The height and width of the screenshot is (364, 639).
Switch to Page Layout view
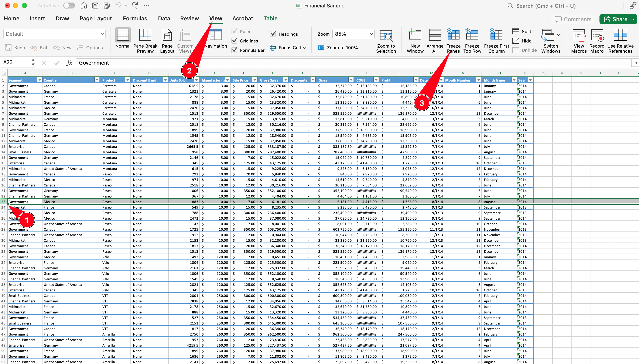(167, 41)
